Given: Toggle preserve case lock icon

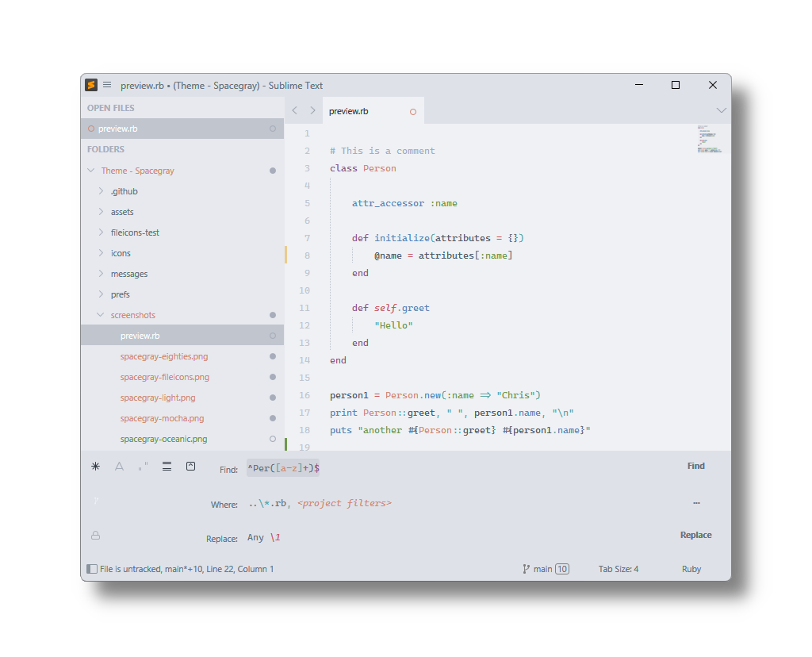Looking at the screenshot, I should [x=96, y=536].
